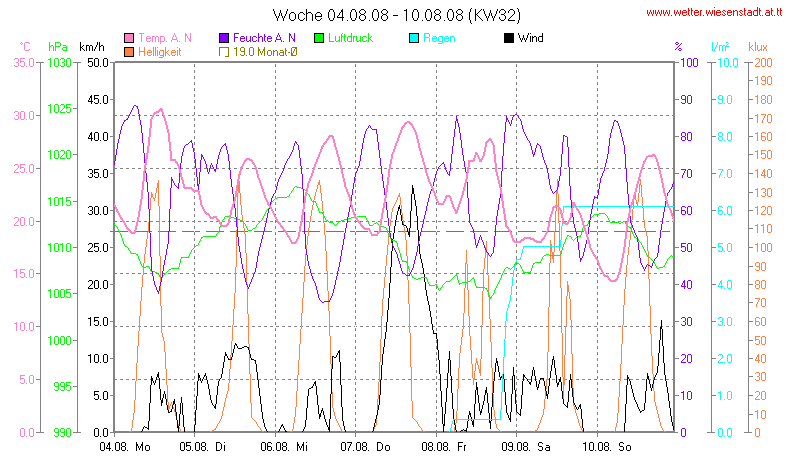Click the 100 value on humidity axis
The height and width of the screenshot is (460, 790).
689,63
